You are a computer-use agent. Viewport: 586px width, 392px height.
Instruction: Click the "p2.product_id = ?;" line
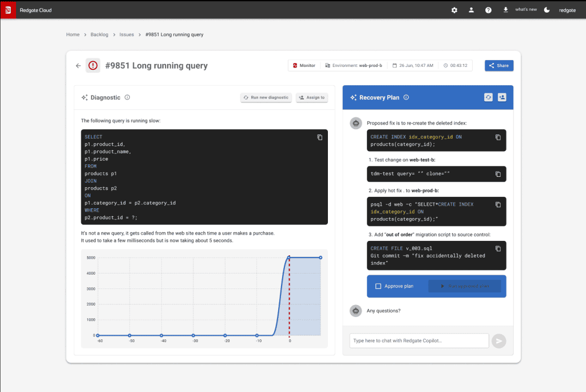110,218
